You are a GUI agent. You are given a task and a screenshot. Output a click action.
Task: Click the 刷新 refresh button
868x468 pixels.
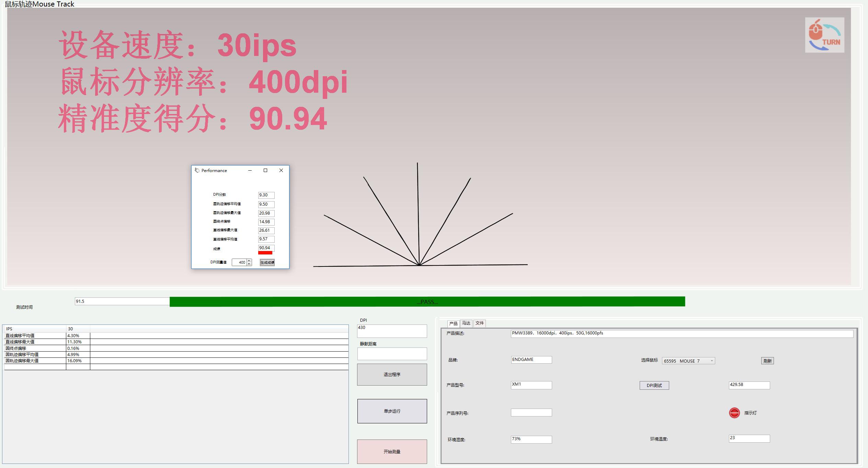pos(767,361)
